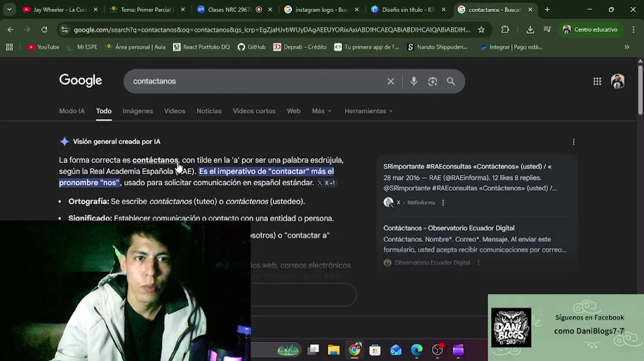Open AI overview three-dot options
The image size is (644, 361).
pos(573,142)
